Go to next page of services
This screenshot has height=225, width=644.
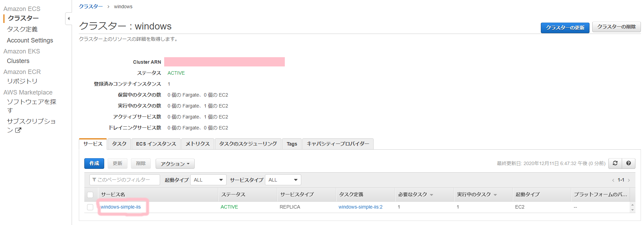coord(629,180)
